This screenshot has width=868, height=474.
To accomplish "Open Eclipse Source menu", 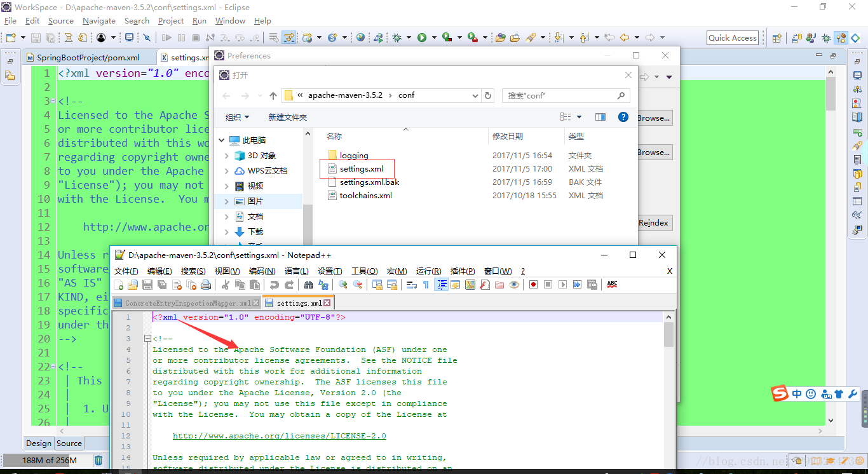I will click(x=61, y=21).
